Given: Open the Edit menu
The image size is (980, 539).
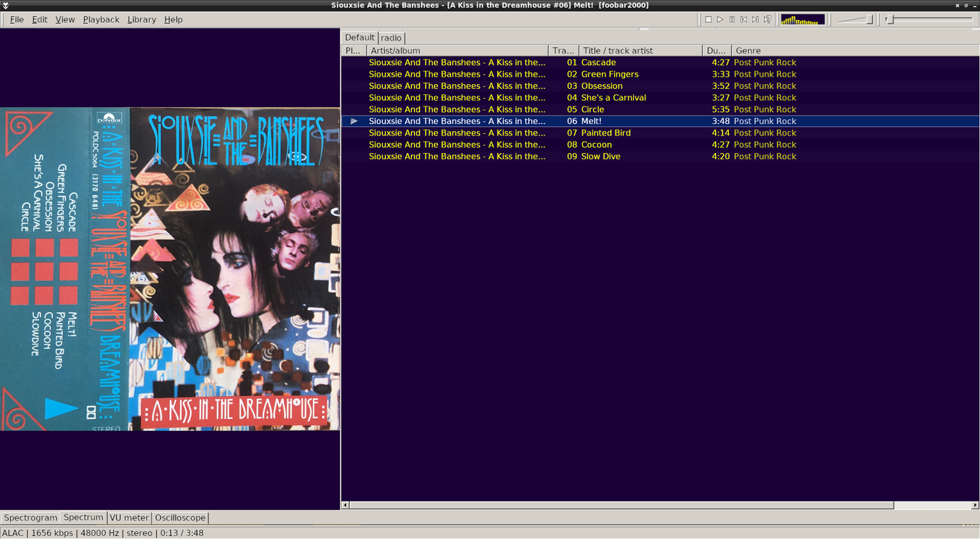Looking at the screenshot, I should pyautogui.click(x=40, y=19).
